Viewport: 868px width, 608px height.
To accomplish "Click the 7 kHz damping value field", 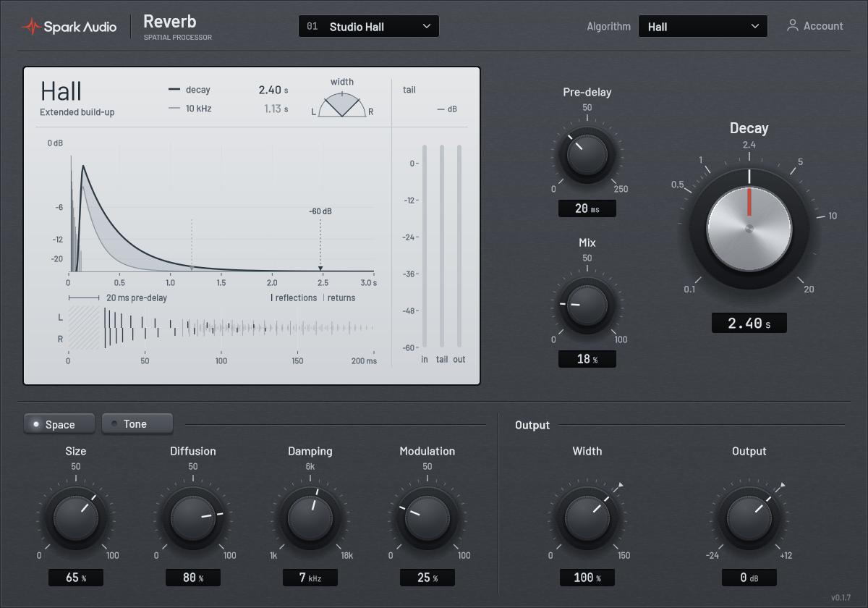I will [310, 578].
